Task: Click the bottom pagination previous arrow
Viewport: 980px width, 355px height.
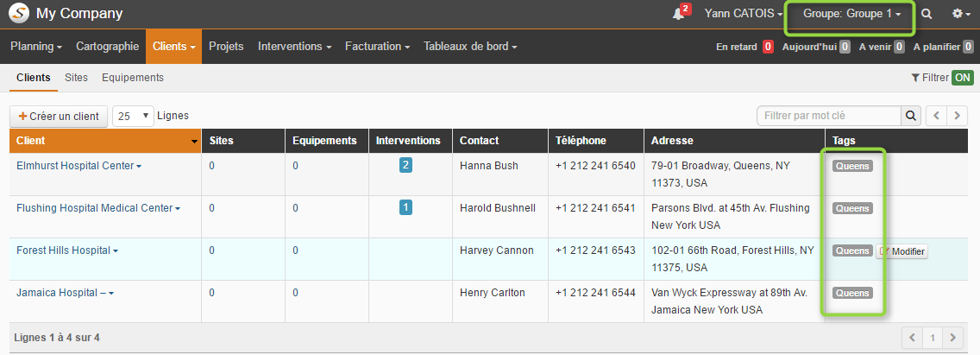Action: (x=912, y=338)
